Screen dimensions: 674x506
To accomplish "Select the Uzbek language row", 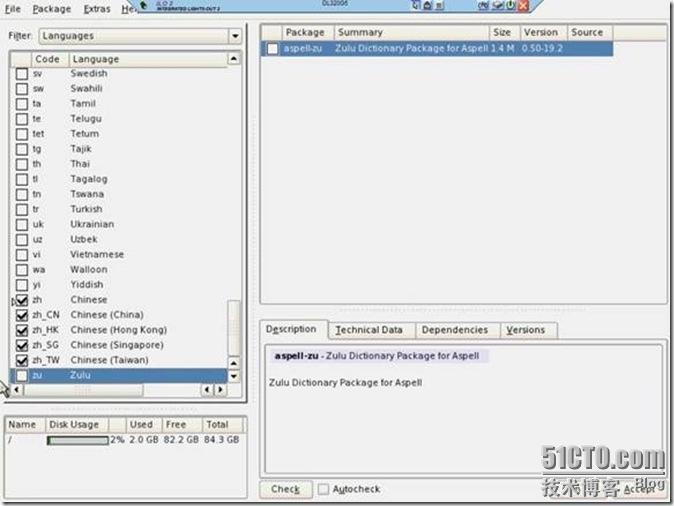I will point(118,239).
